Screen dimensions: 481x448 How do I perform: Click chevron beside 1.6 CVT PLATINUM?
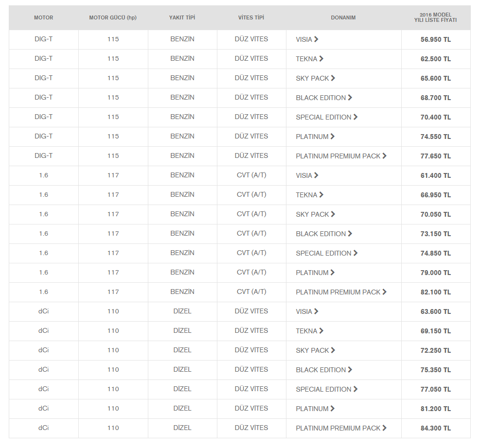[x=333, y=272]
